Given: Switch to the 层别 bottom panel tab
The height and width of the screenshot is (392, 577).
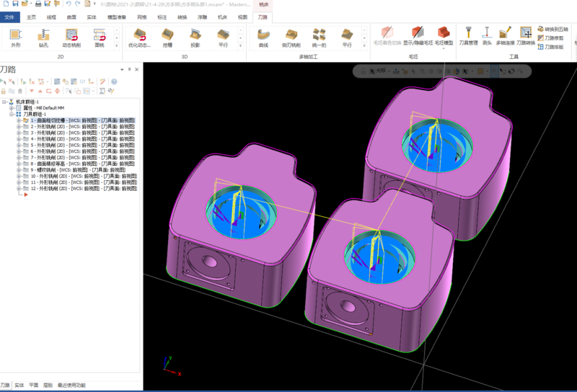Looking at the screenshot, I should click(x=48, y=385).
